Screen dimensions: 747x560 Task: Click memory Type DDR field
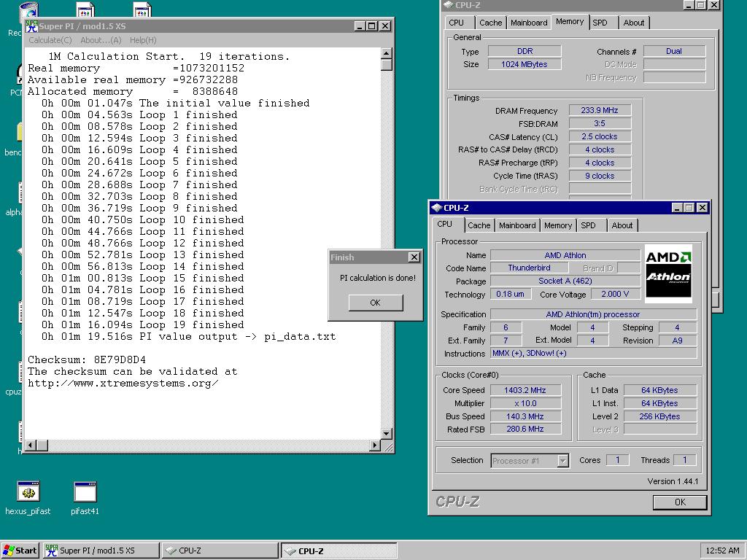pyautogui.click(x=525, y=51)
